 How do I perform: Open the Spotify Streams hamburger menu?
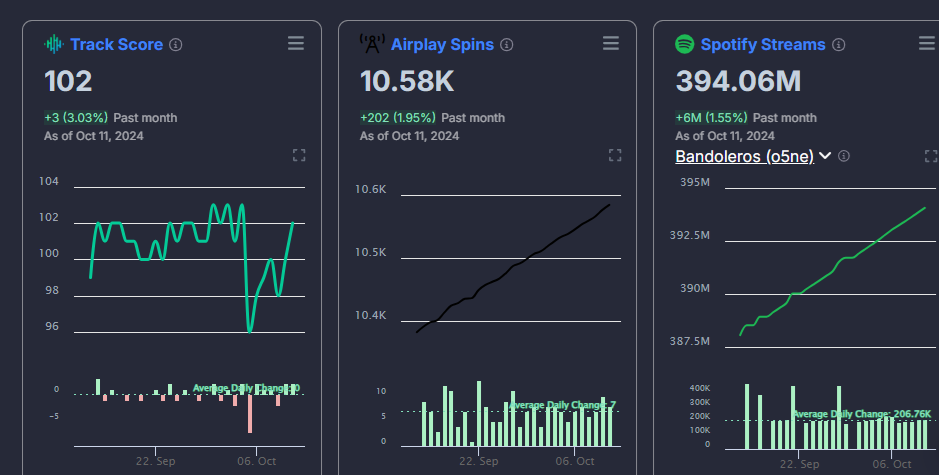click(x=927, y=43)
